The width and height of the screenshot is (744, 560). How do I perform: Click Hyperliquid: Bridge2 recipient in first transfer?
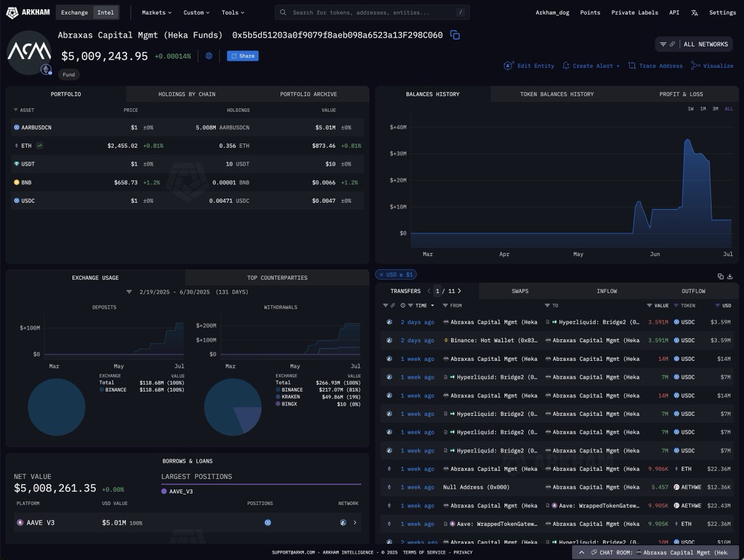tap(599, 322)
